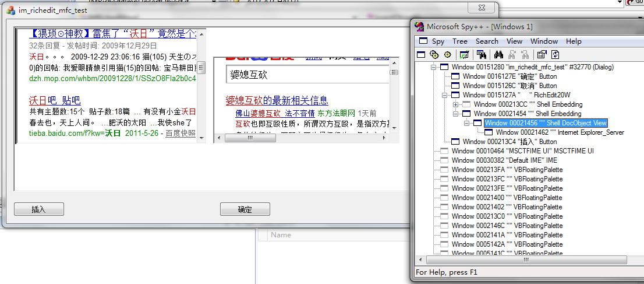Select tree row Window 000213FA VBFloatingPalette

pyautogui.click(x=507, y=170)
